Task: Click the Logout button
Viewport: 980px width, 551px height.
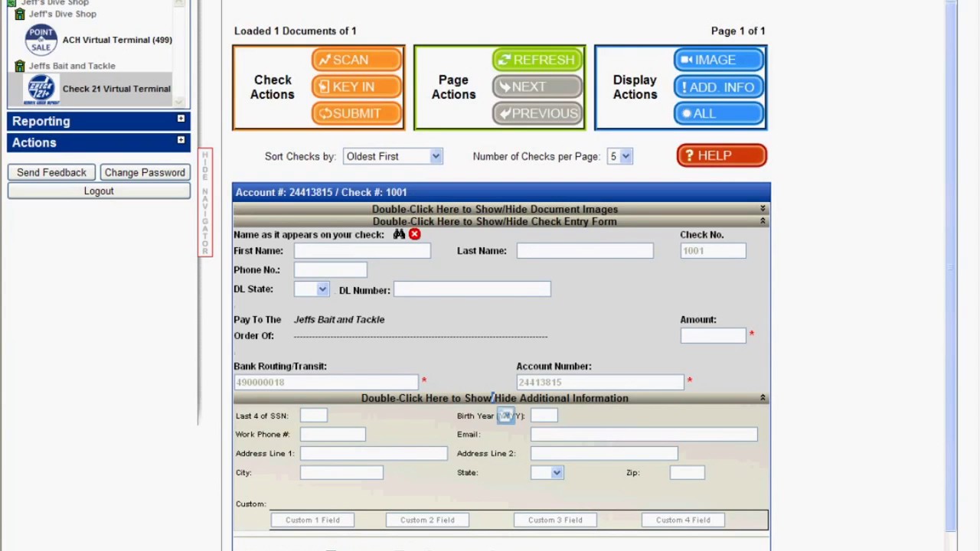Action: [x=99, y=191]
